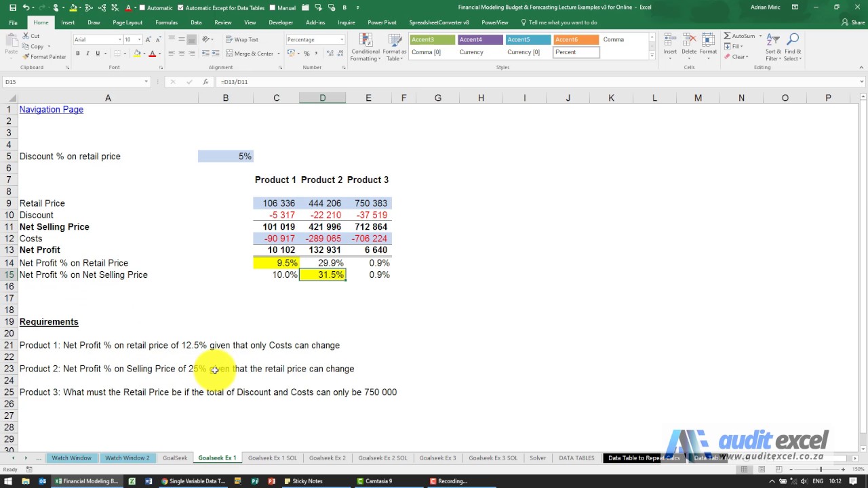The image size is (868, 488).
Task: Expand the cell styles gallery More arrow
Action: (652, 56)
